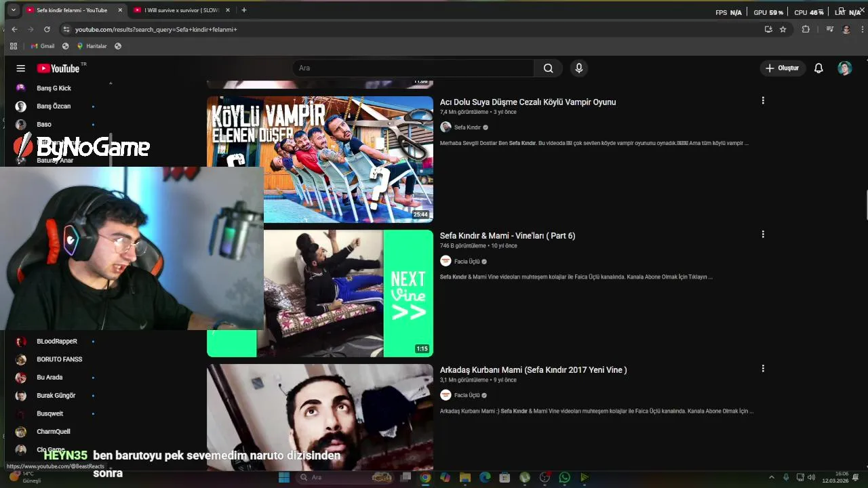Click Sefa Kındır channel avatar icon

click(446, 127)
